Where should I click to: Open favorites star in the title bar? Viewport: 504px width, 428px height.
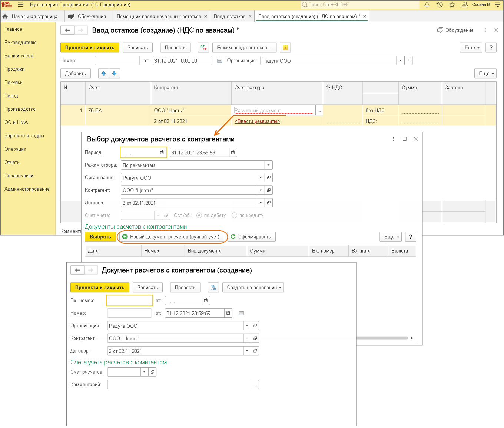[452, 5]
